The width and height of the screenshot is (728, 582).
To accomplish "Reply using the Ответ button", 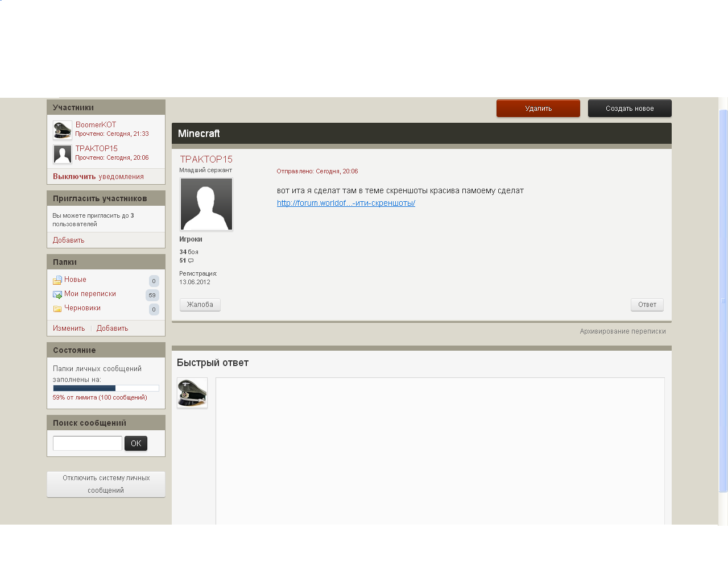I will pos(647,305).
